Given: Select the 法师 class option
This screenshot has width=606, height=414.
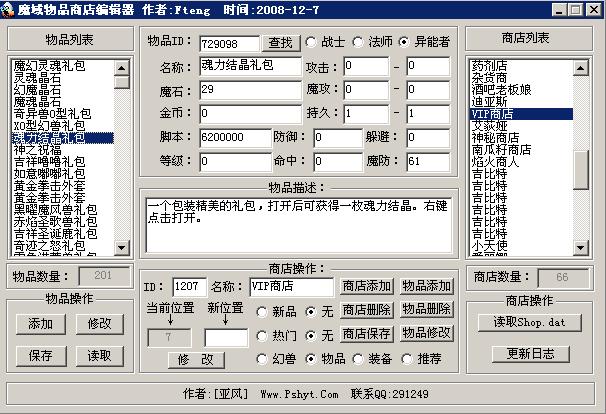Looking at the screenshot, I should pyautogui.click(x=361, y=43).
